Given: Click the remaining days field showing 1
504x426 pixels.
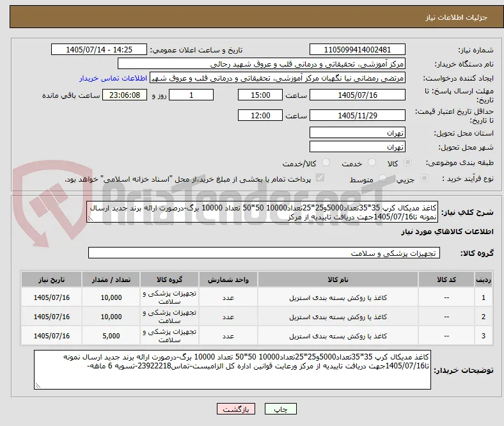Looking at the screenshot, I should (x=191, y=95).
